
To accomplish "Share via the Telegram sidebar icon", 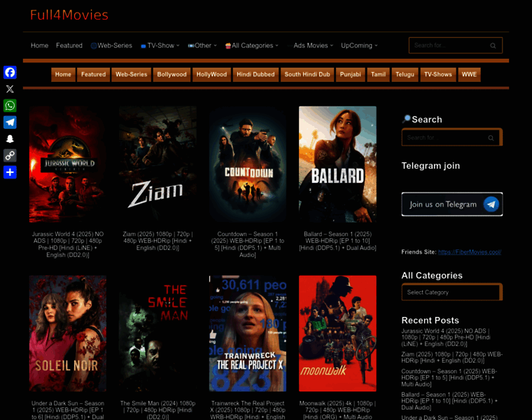I will (10, 122).
